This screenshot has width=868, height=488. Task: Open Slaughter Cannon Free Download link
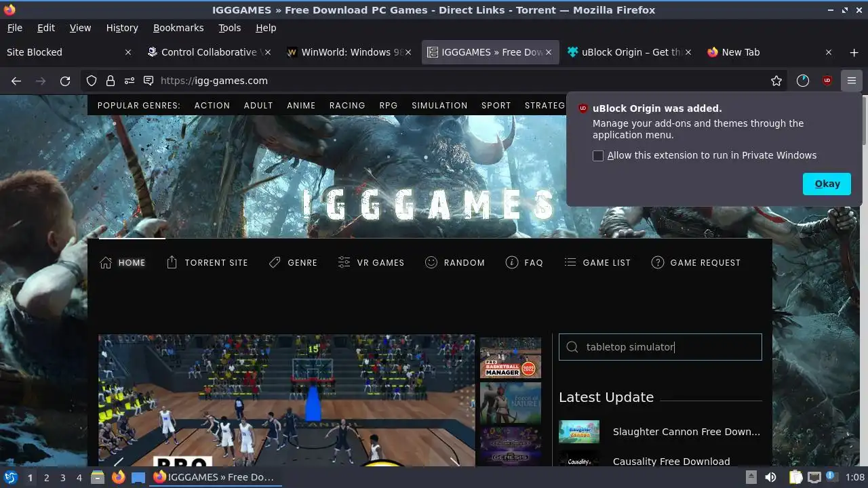[x=686, y=432]
